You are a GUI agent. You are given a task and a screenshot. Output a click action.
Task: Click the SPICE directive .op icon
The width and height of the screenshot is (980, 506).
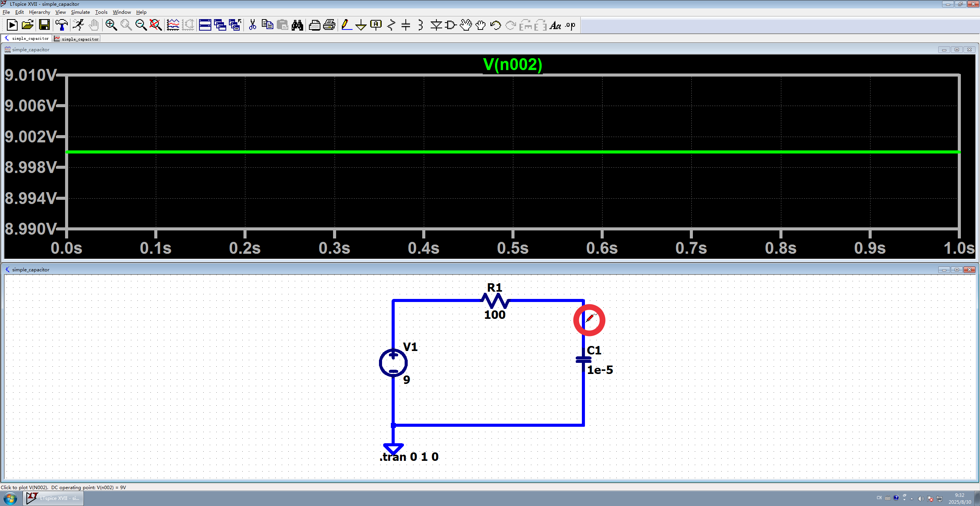point(570,25)
